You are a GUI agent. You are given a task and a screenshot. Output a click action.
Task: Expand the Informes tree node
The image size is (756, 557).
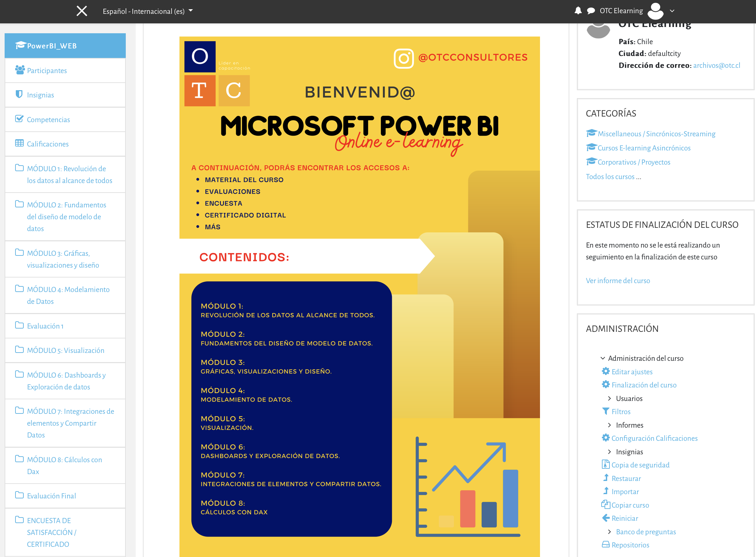[609, 425]
